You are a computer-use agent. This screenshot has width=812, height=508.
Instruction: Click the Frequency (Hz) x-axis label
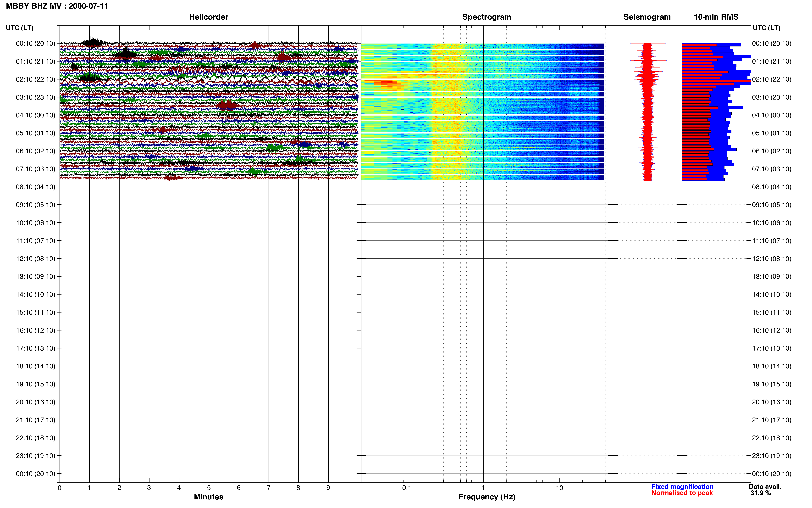pyautogui.click(x=487, y=497)
